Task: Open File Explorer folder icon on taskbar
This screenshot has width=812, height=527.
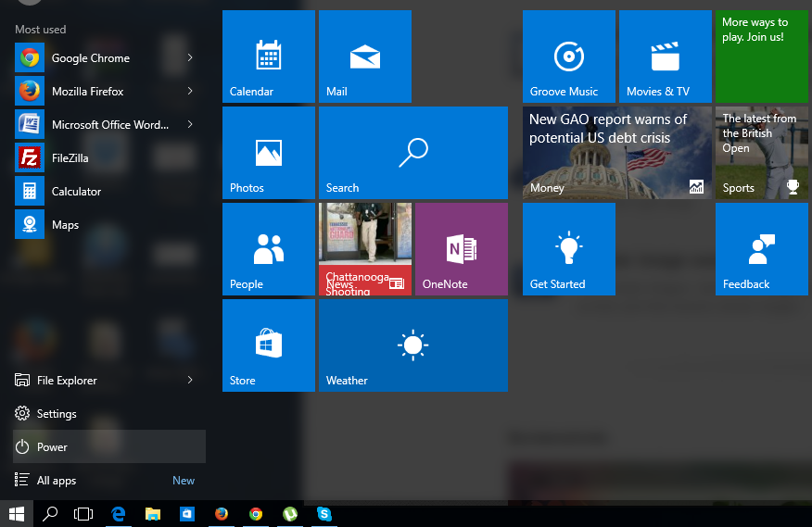Action: point(152,513)
